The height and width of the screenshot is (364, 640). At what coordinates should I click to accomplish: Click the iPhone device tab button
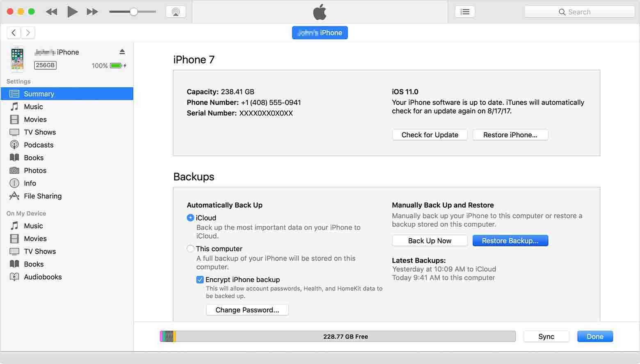click(x=320, y=33)
